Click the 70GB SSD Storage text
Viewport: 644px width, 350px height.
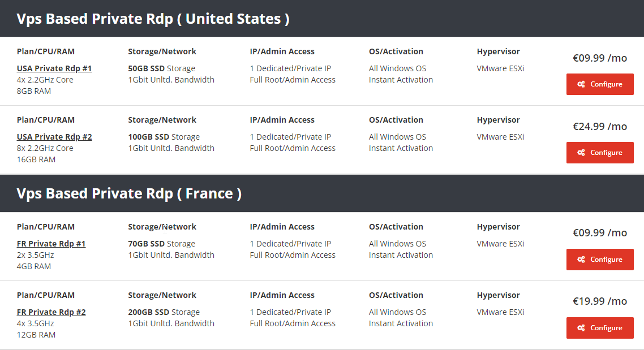[x=161, y=244]
